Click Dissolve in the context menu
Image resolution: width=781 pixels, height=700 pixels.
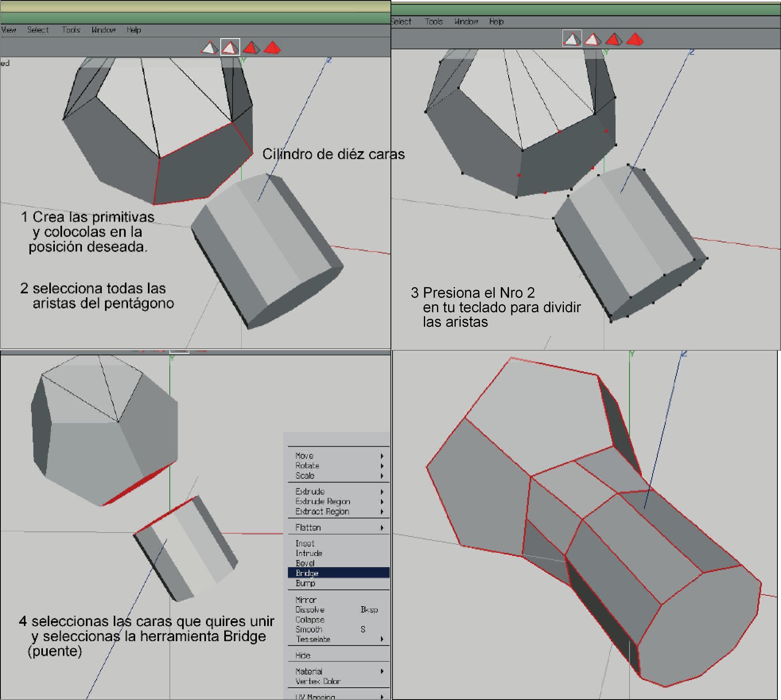(x=310, y=610)
